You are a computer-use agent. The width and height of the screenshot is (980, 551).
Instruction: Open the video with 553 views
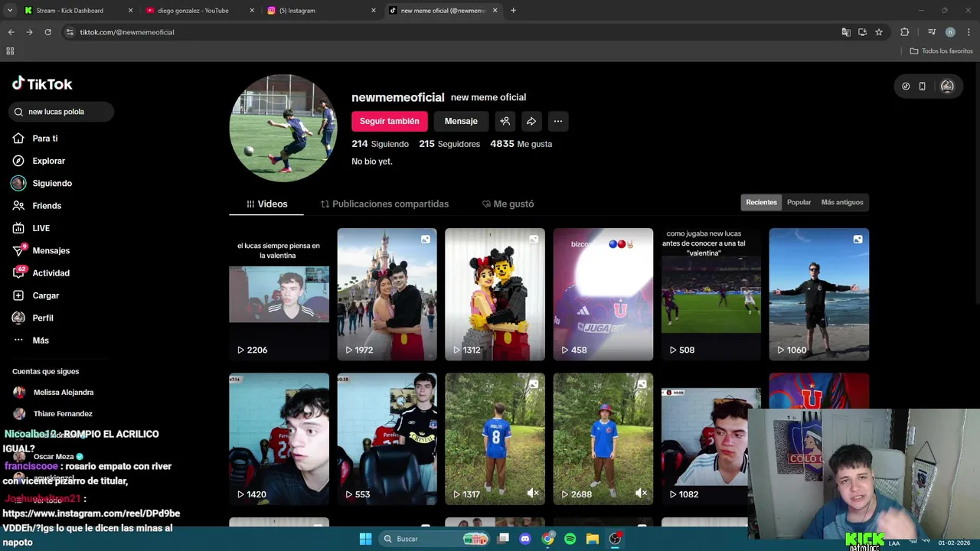tap(387, 439)
